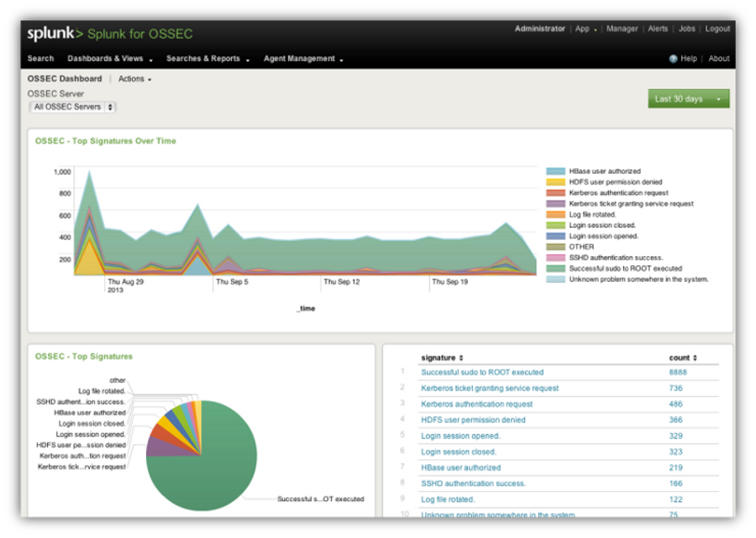This screenshot has height=538, width=756.
Task: Open the Search menu item
Action: point(40,58)
